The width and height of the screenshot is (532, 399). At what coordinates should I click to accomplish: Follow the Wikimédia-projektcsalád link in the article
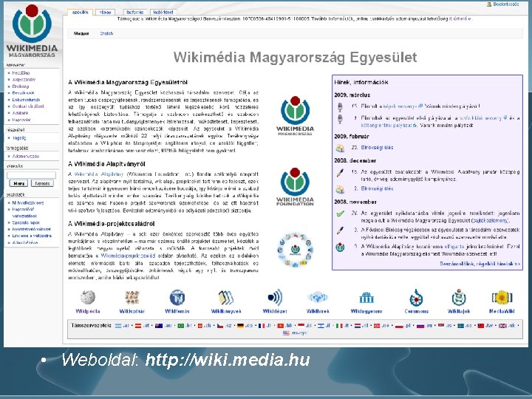(125, 256)
